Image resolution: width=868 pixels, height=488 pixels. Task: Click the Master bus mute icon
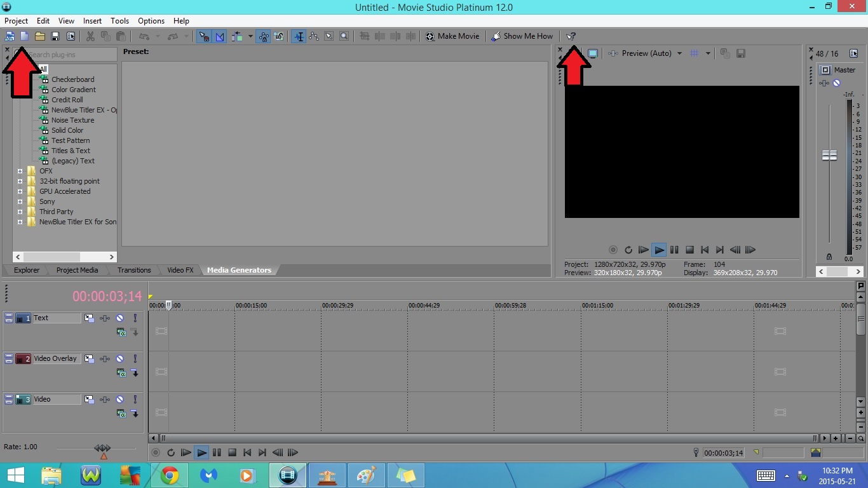[837, 83]
